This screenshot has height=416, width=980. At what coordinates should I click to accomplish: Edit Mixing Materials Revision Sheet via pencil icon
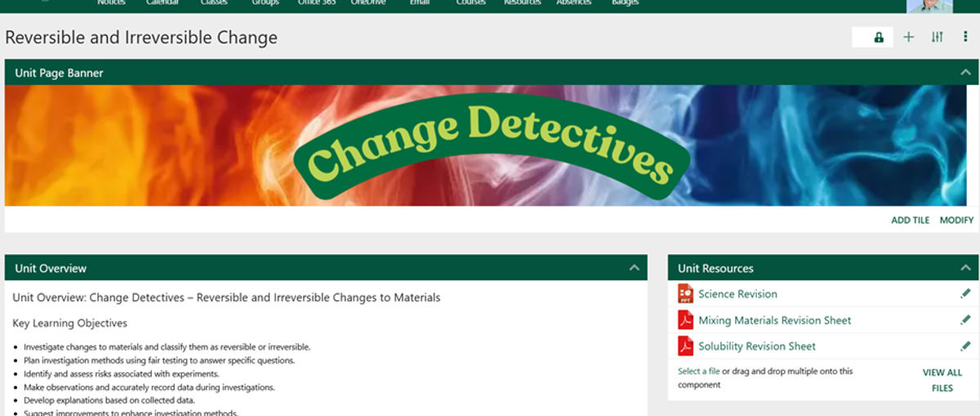965,320
